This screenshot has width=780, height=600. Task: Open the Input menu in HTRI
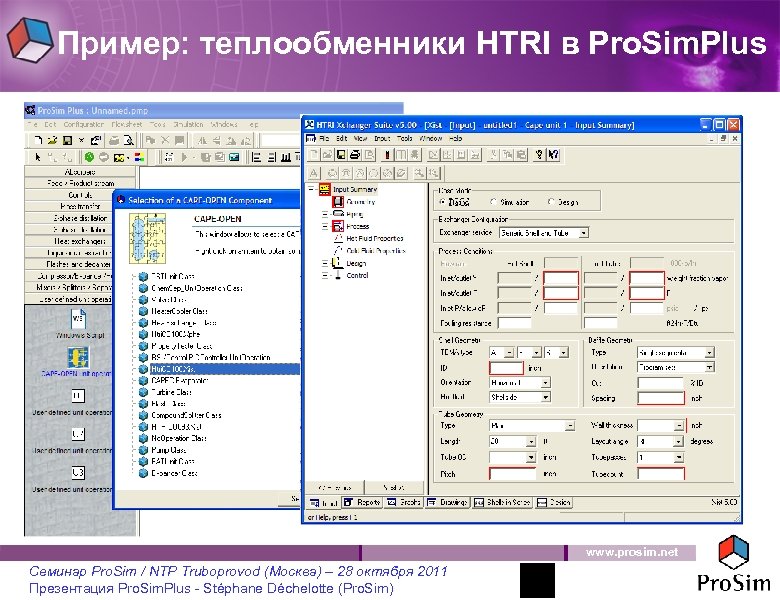pos(382,138)
